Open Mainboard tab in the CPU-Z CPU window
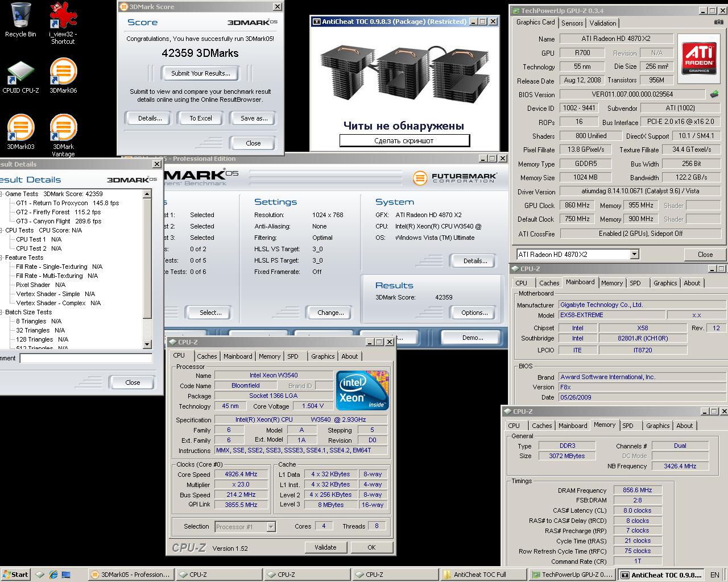Viewport: 728px width, 582px height. 238,356
